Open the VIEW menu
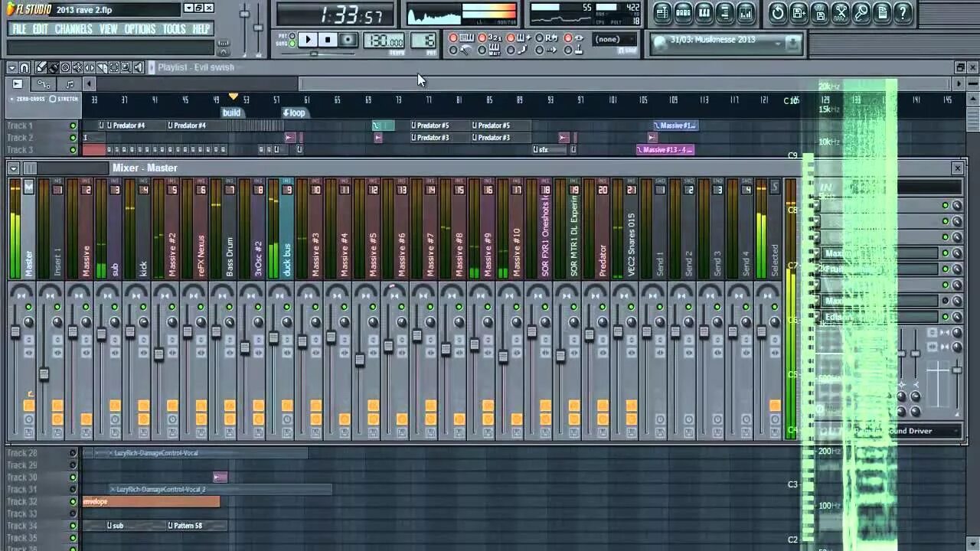980x551 pixels. 109,29
